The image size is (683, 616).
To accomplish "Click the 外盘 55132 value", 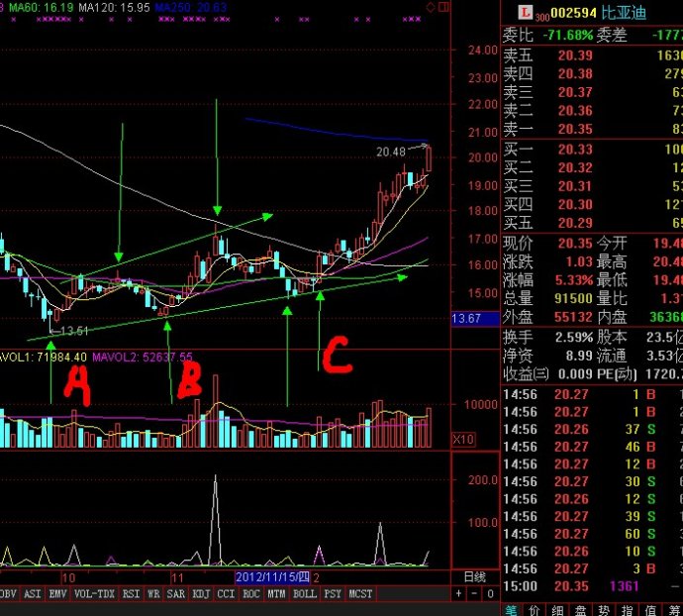I will (574, 317).
